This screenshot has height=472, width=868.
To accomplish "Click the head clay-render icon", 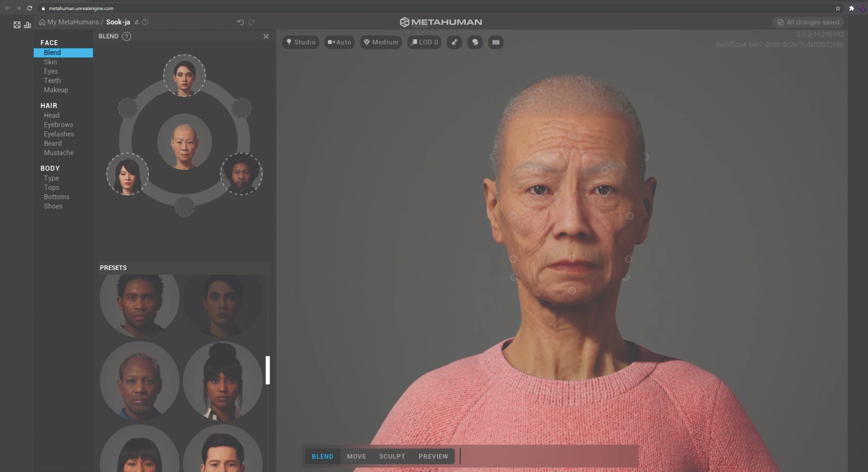I will tap(475, 42).
